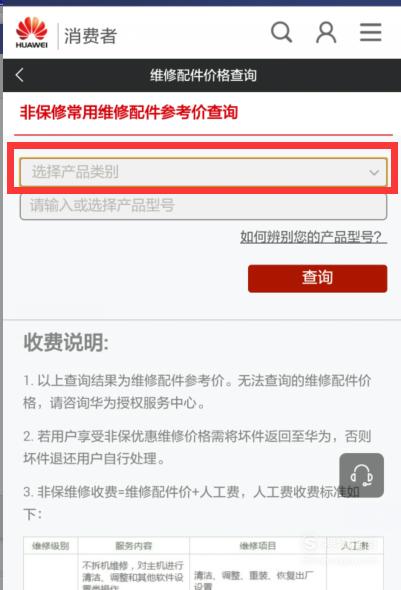Viewport: 401px width, 590px height.
Task: Click charge note item 1 text
Action: tap(197, 392)
